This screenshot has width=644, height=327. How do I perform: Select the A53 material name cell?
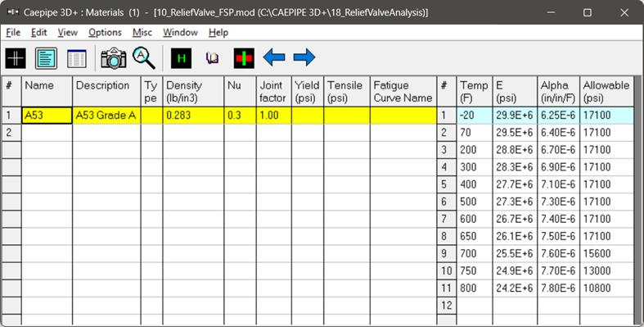click(47, 116)
